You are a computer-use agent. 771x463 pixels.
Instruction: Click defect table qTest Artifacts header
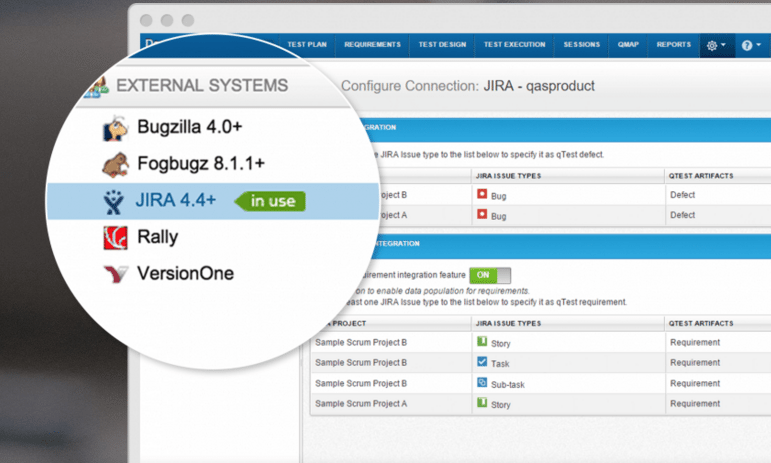701,176
